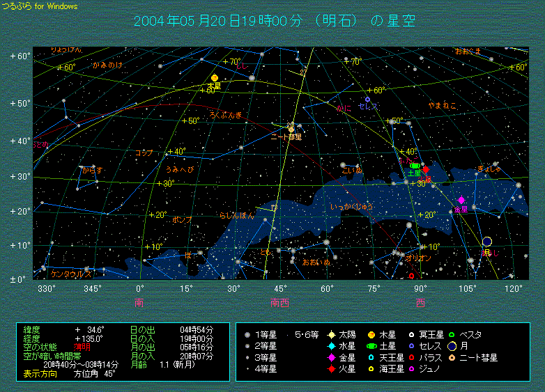Click the 木星 icon in the legend
The height and width of the screenshot is (392, 545).
point(371,335)
